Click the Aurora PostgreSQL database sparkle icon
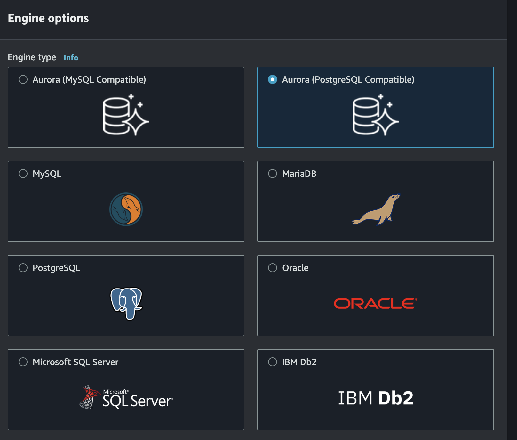The width and height of the screenshot is (517, 440). pyautogui.click(x=375, y=114)
